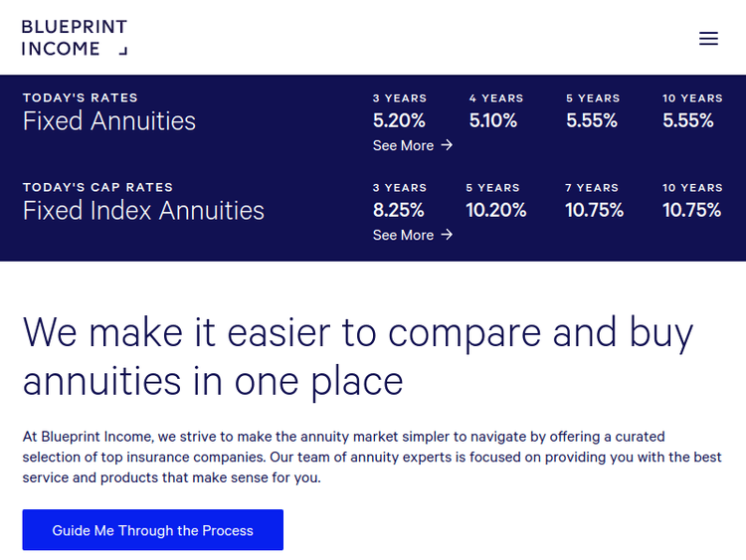Click the 3 Years 8.25% cap rate
The image size is (746, 560).
click(399, 210)
